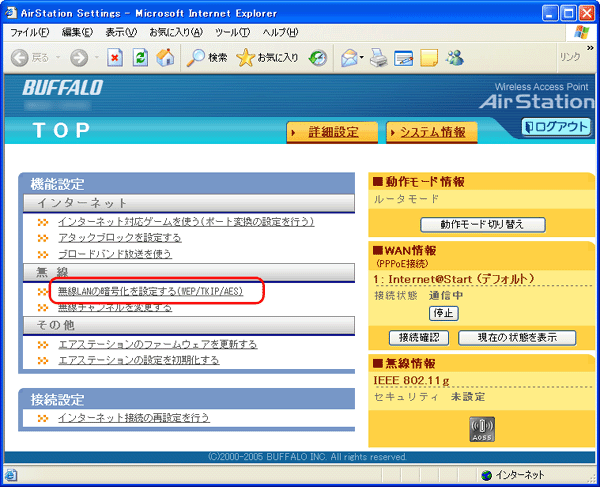
Task: Open the お気に入り(A) menu
Action: [x=176, y=32]
